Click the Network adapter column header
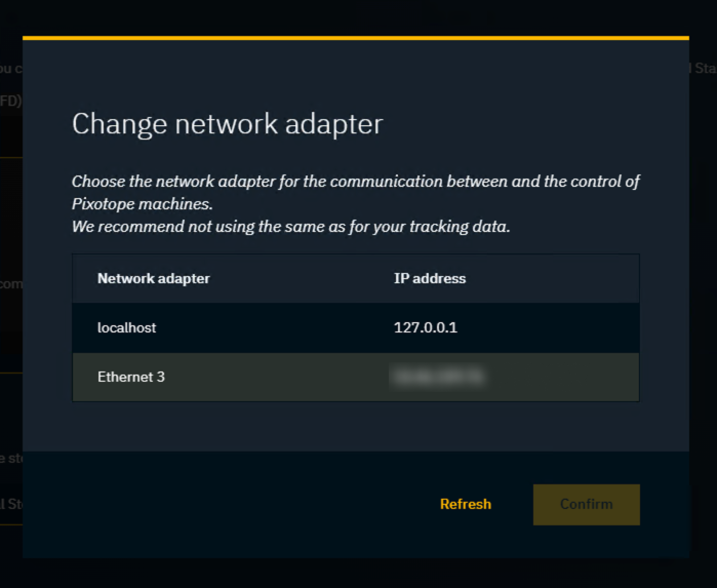 (153, 279)
